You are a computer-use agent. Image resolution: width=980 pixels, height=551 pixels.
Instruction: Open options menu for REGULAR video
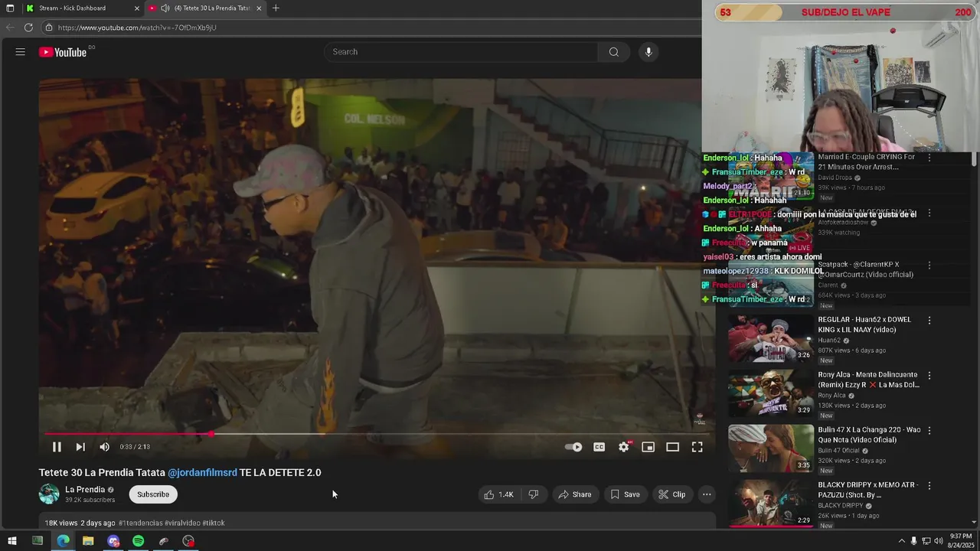tap(929, 321)
